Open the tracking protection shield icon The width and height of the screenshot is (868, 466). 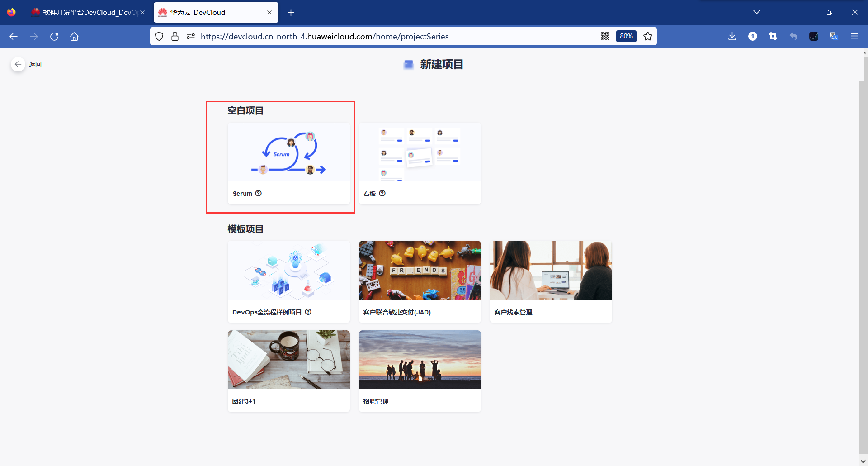tap(159, 37)
